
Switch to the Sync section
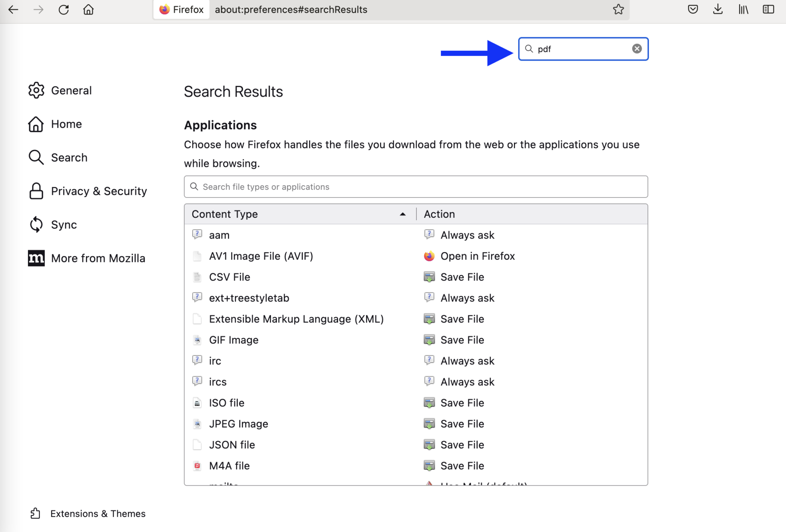[64, 225]
